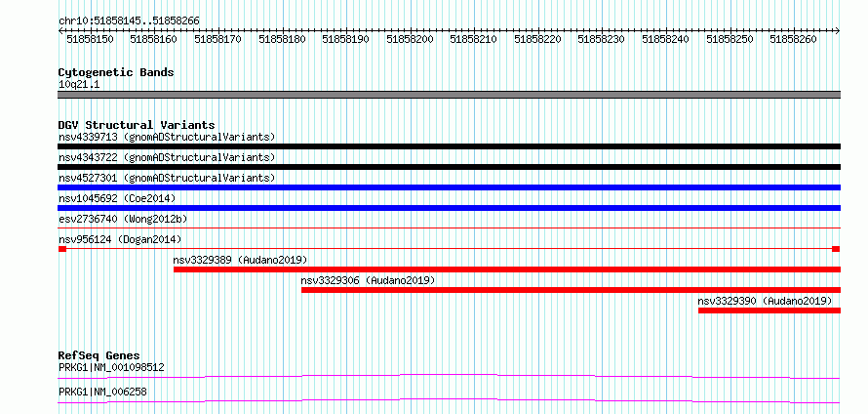868x414 pixels.
Task: Click the right red end block of nsv956124
Action: click(x=836, y=249)
